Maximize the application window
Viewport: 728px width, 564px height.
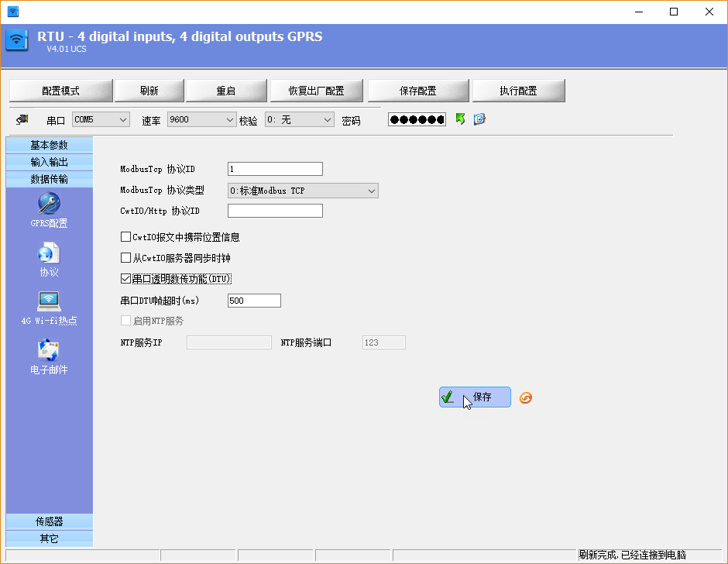[x=674, y=12]
